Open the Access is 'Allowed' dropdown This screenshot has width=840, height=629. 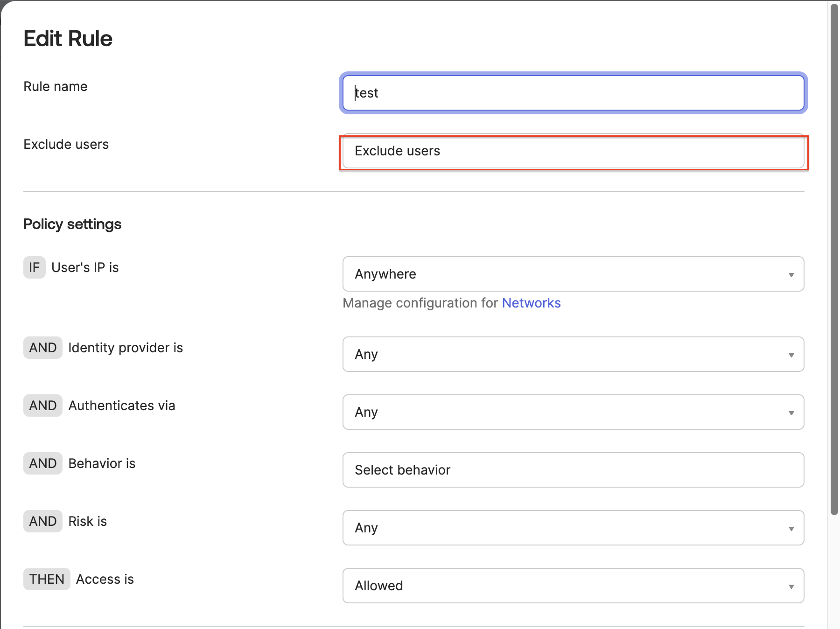(573, 586)
